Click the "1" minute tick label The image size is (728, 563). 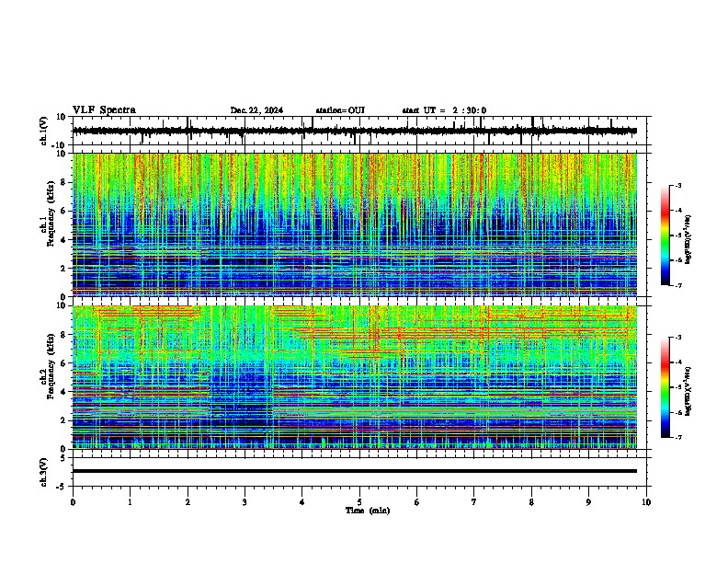130,502
